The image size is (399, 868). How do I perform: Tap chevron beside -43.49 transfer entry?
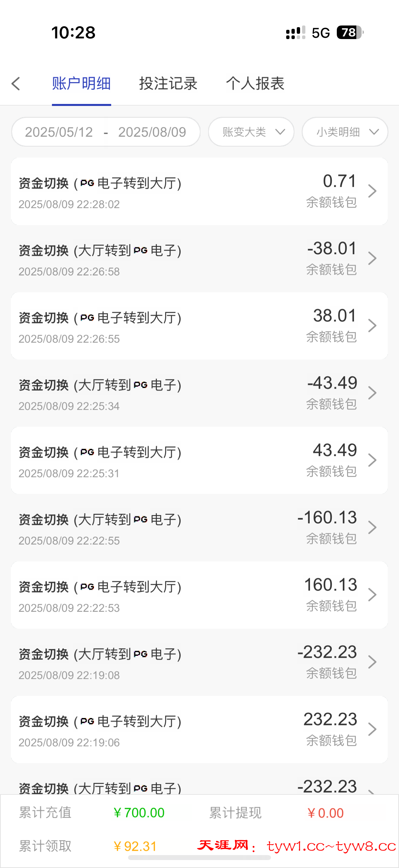[x=372, y=393]
